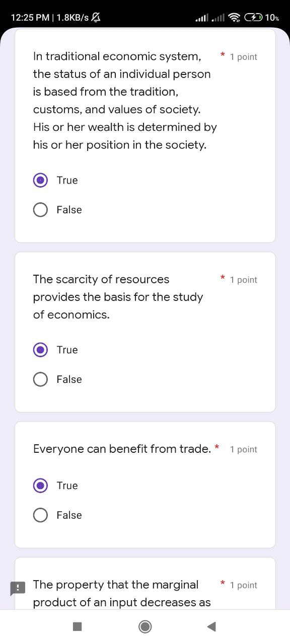Tap the triangular Back navigation button
Viewport: 290px width, 644px height.
[x=211, y=626]
